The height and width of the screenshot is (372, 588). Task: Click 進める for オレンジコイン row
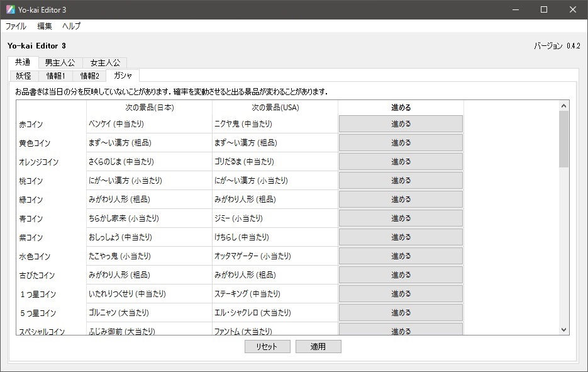(x=401, y=161)
